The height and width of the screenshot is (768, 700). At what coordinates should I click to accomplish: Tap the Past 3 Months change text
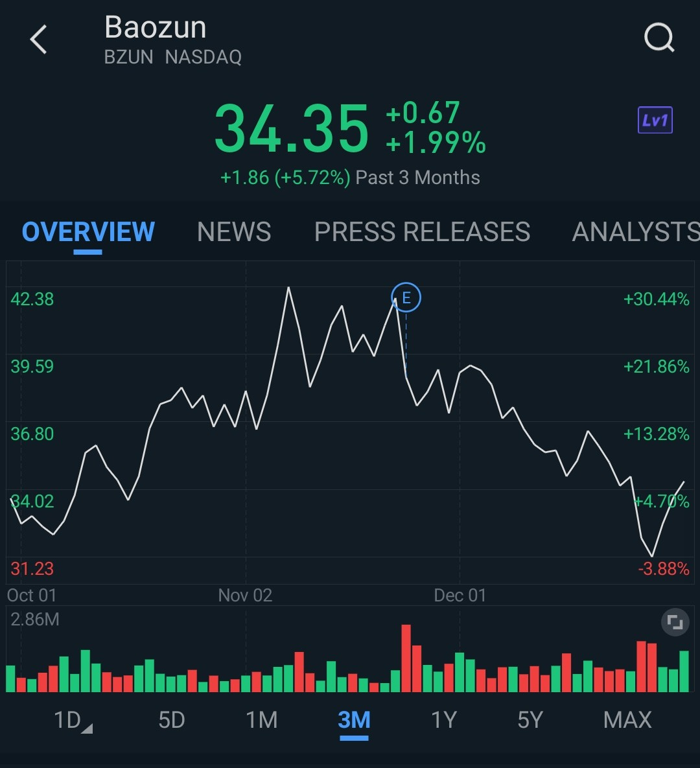[x=350, y=178]
